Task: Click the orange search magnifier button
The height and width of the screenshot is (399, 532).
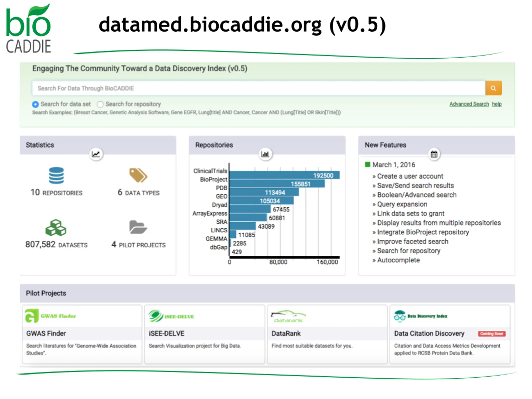Action: (x=493, y=88)
